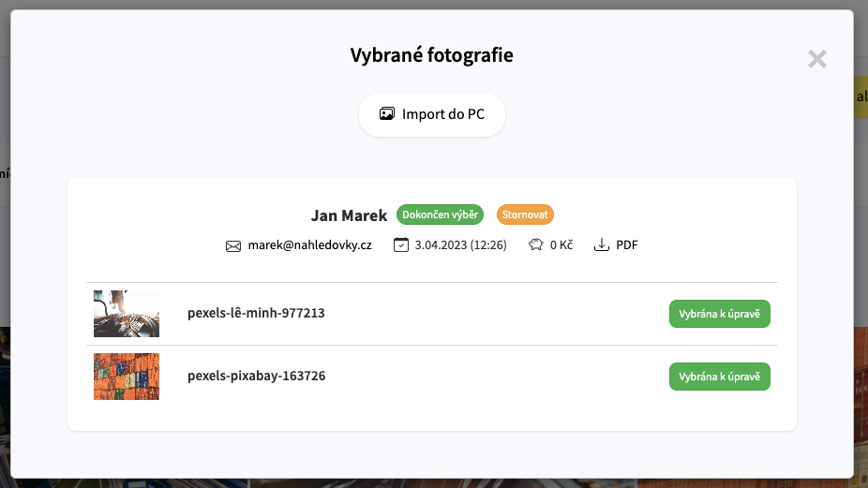Click the orange Stornovat button
This screenshot has height=488, width=868.
point(525,214)
